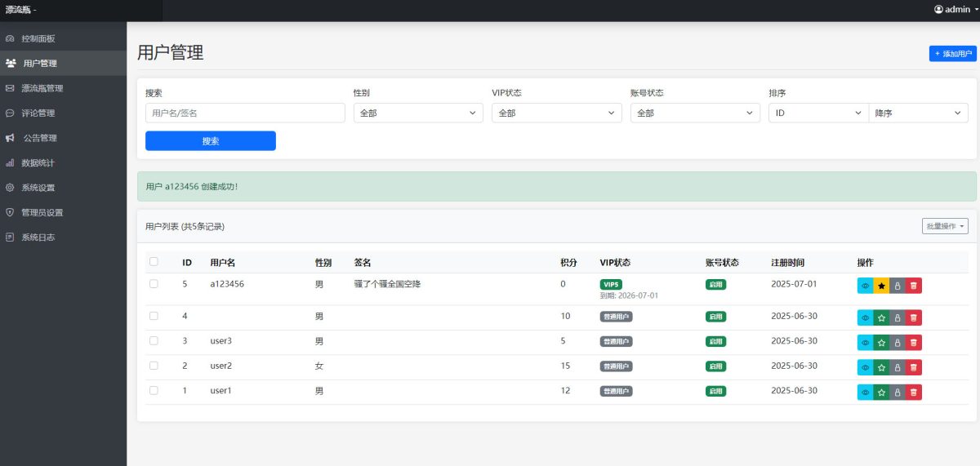Delete user a123456 with the trash icon
The image size is (980, 466).
click(x=914, y=286)
